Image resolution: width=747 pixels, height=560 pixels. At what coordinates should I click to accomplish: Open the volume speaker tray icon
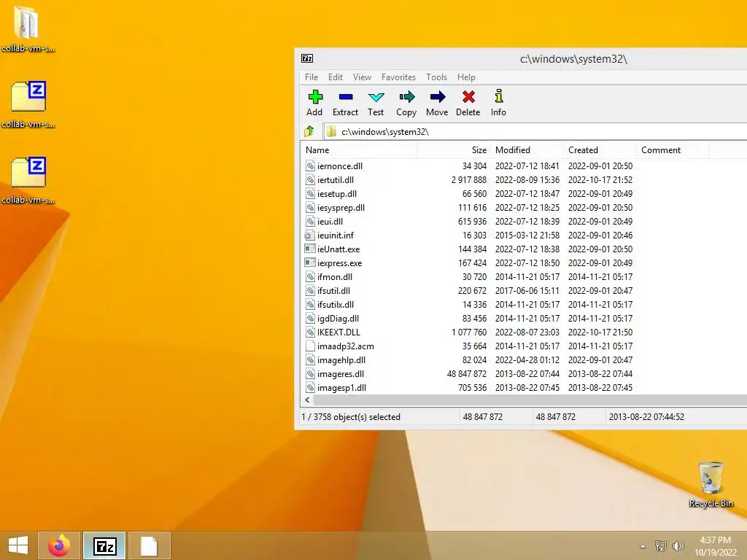pyautogui.click(x=678, y=545)
